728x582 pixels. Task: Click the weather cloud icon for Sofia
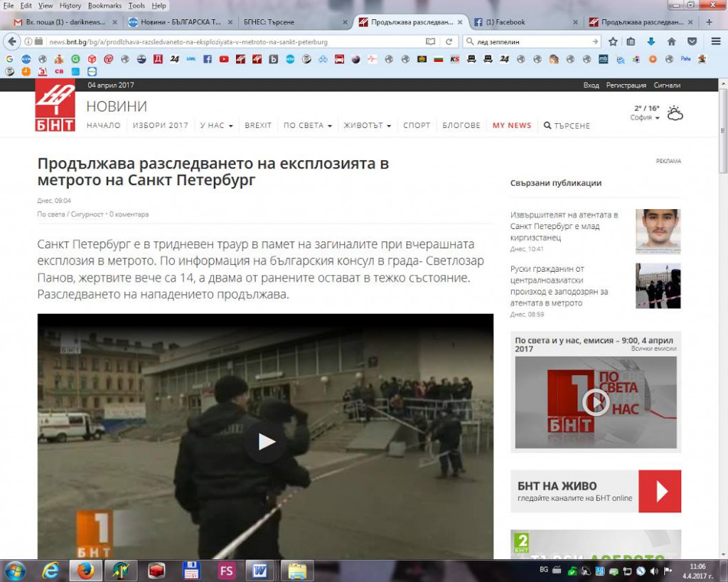point(675,113)
